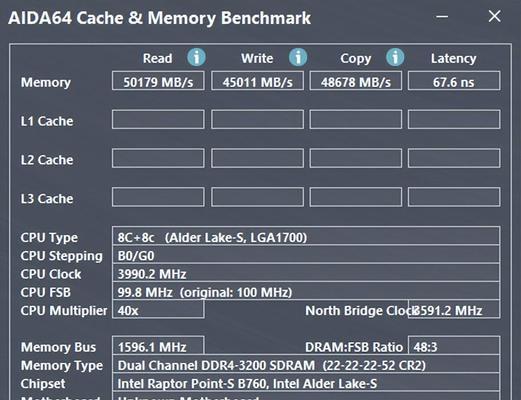
Task: Click the CPU Clock 3990.2 MHz field
Action: [306, 273]
